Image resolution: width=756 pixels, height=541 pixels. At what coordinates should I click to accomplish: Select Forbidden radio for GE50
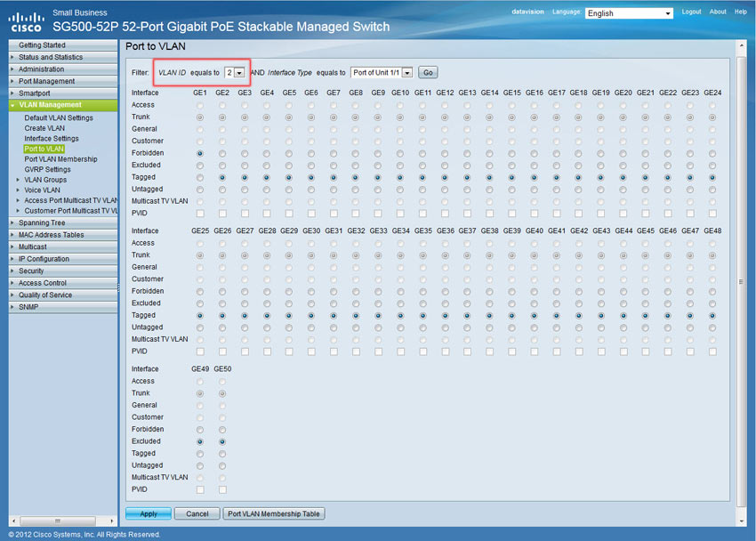click(222, 430)
